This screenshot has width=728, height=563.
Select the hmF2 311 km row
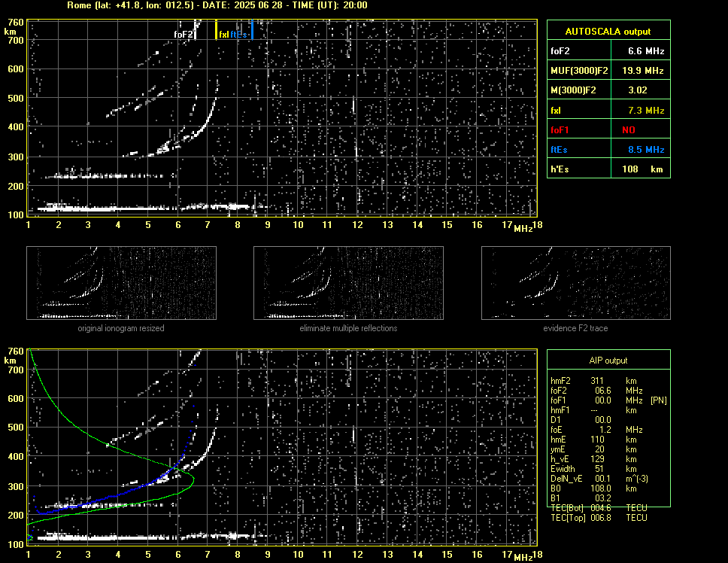coord(594,381)
